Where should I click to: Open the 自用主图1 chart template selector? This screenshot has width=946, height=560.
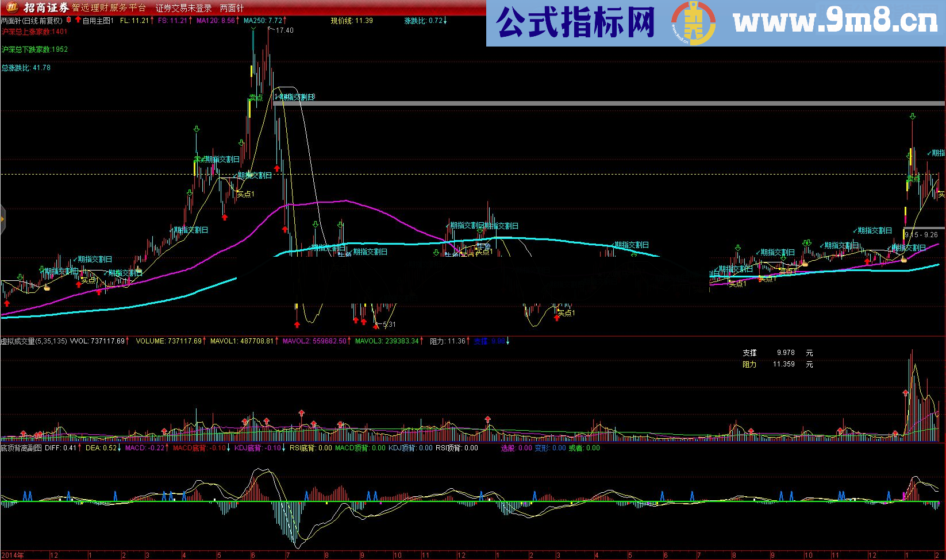pyautogui.click(x=99, y=20)
